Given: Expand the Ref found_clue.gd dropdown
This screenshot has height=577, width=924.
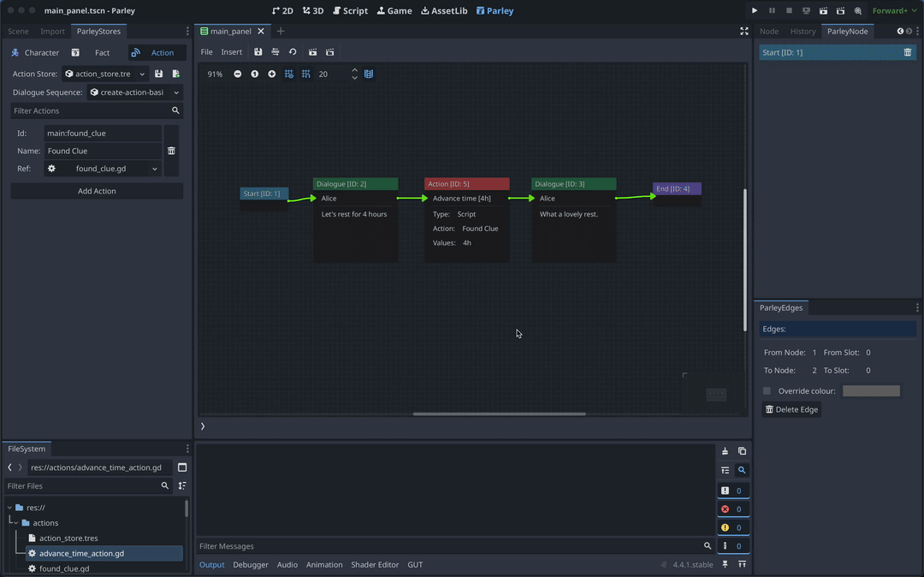Looking at the screenshot, I should pyautogui.click(x=103, y=169).
